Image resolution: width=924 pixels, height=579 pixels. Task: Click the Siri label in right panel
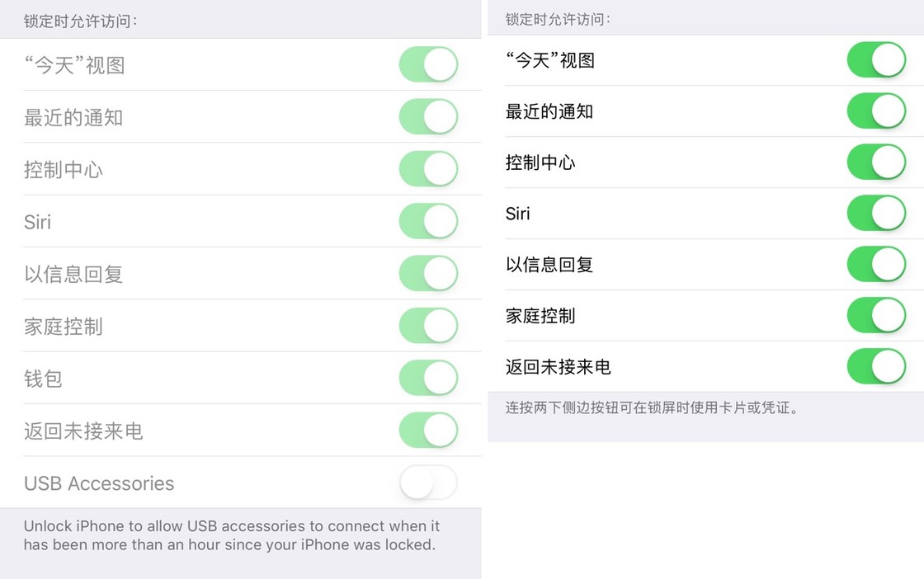coord(517,214)
